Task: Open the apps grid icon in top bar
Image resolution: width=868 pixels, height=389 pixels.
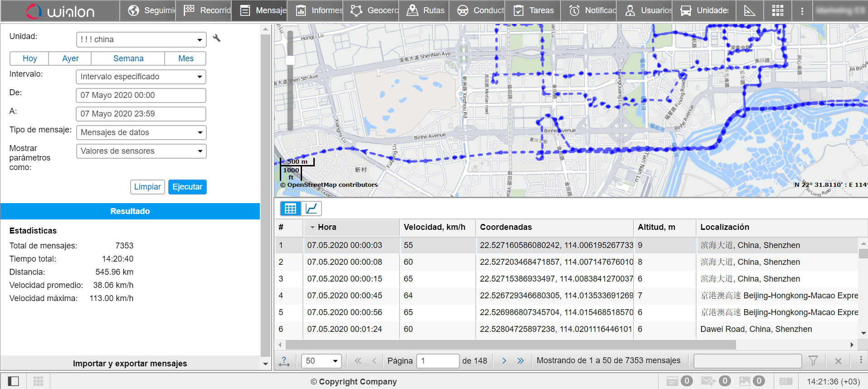Action: [x=778, y=10]
